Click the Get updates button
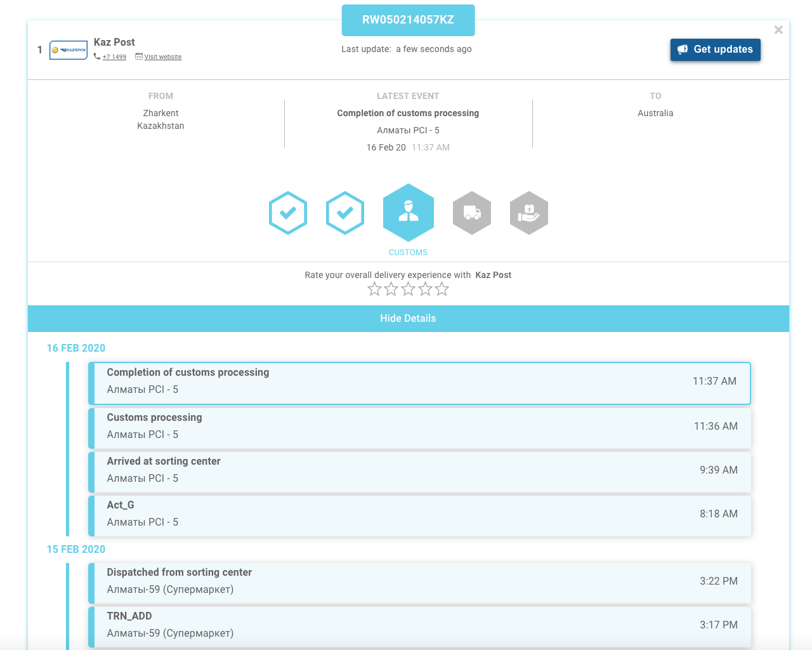 point(716,50)
